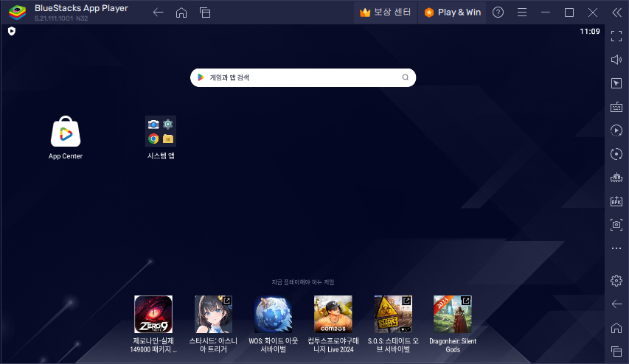Viewport: 629px width, 364px height.
Task: Close the BlueStacks window
Action: 592,13
